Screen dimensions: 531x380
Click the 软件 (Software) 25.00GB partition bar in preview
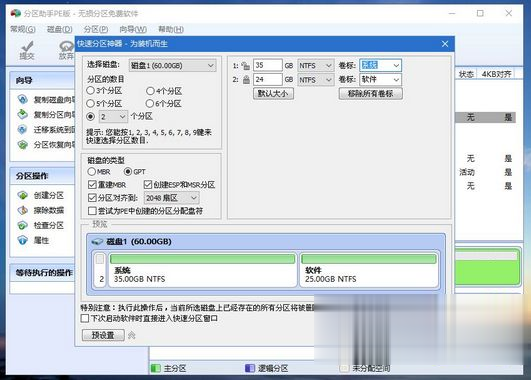pos(369,270)
